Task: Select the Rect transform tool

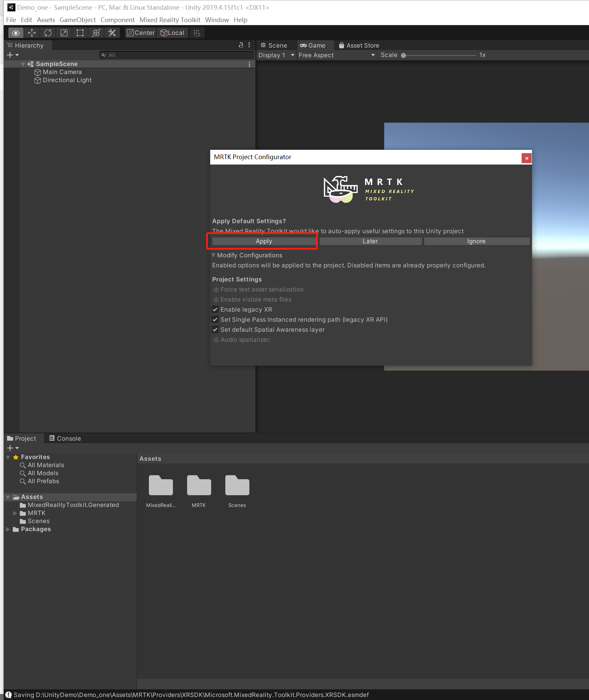Action: pyautogui.click(x=80, y=33)
